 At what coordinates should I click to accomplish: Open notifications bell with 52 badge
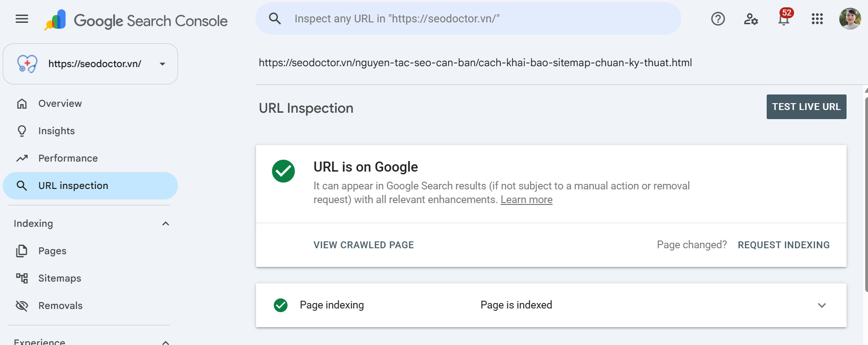[x=784, y=18]
